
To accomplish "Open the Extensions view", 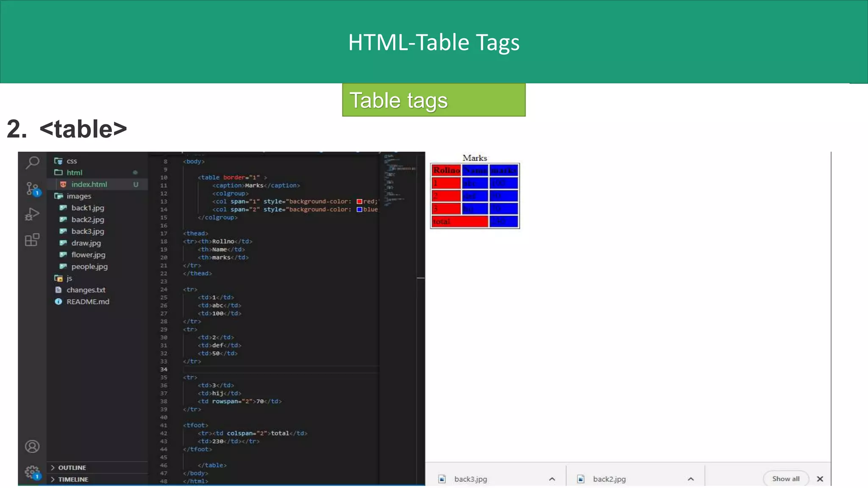I will coord(32,240).
